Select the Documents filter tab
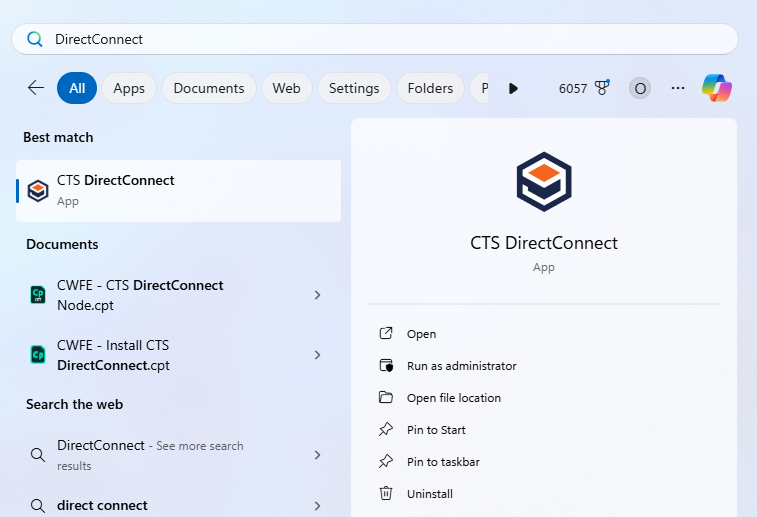 point(208,88)
